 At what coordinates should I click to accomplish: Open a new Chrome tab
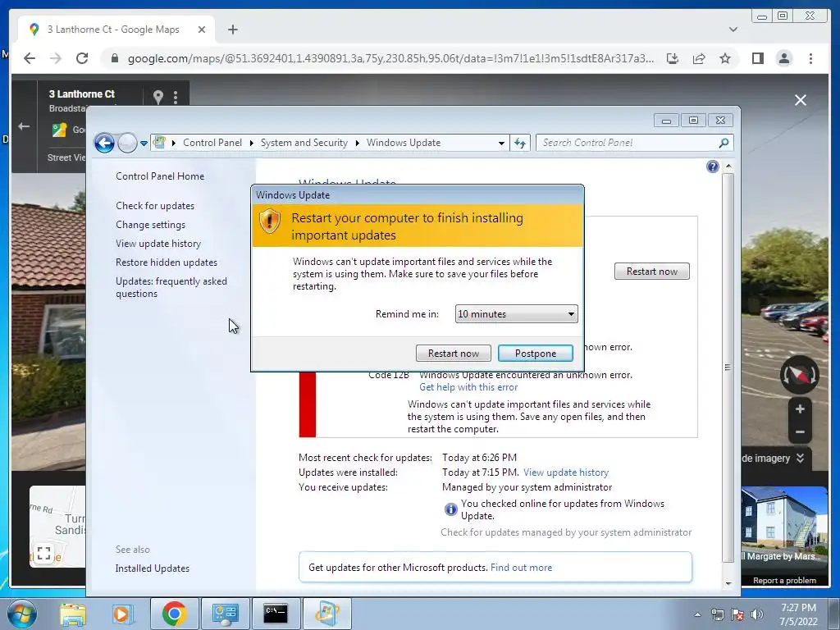(232, 30)
